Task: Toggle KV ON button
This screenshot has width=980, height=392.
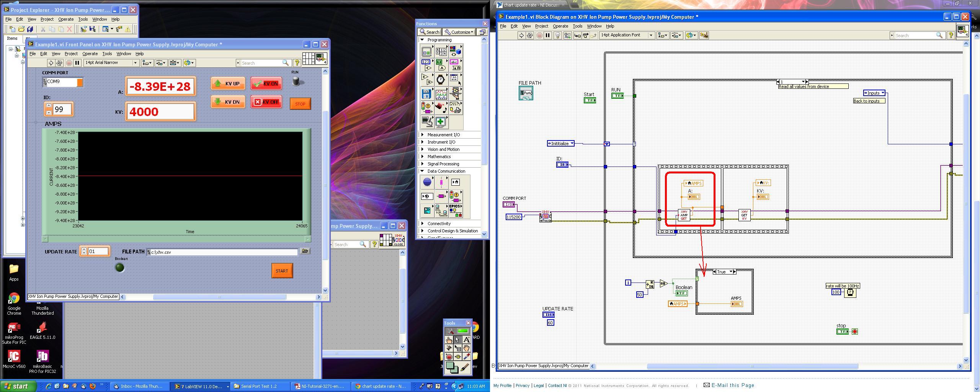Action: (x=266, y=83)
